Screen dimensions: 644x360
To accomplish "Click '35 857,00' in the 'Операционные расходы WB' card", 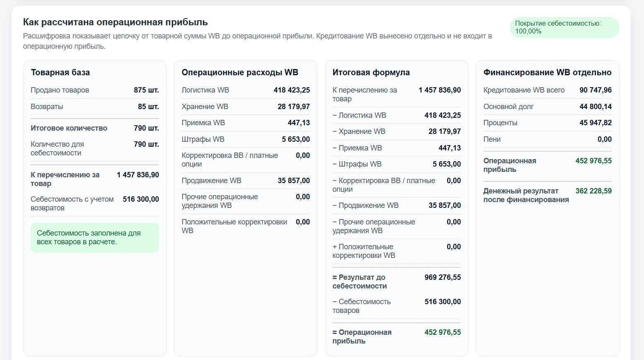I will coord(294,181).
